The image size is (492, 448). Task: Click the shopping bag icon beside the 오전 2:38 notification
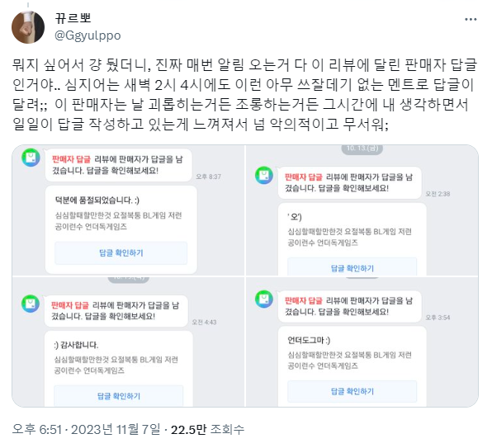(x=264, y=175)
